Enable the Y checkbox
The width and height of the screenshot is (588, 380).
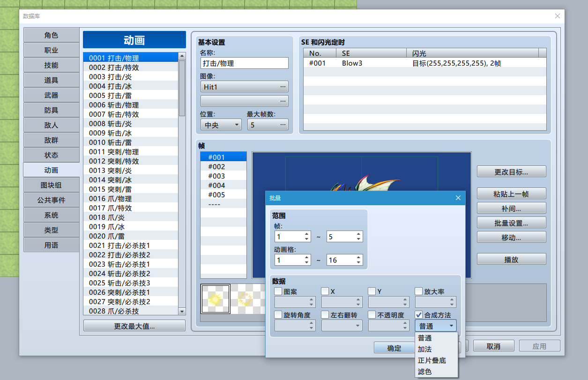372,291
